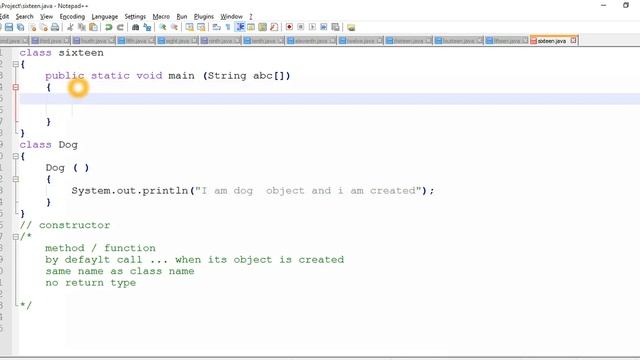The width and height of the screenshot is (640, 360).
Task: Switch to the eleventh.java tab
Action: pos(311,41)
